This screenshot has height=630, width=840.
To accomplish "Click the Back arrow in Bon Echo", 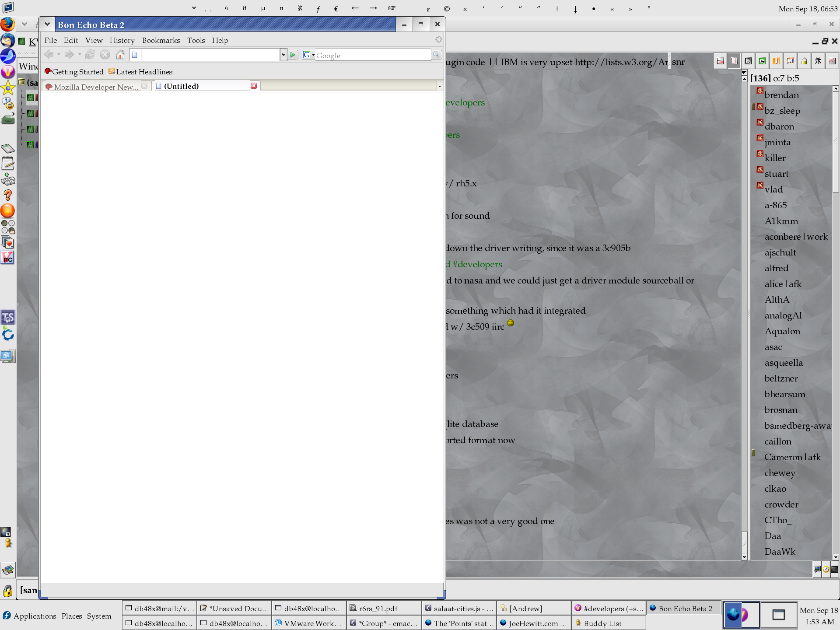I will pyautogui.click(x=49, y=55).
